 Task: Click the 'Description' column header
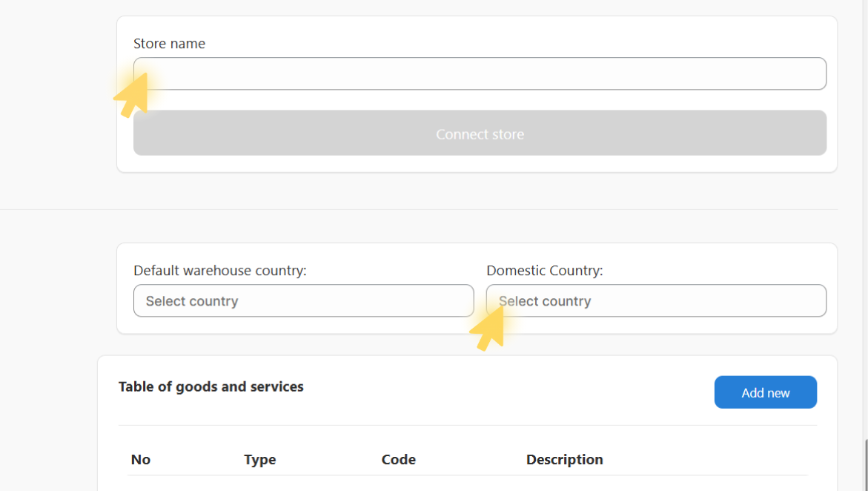[564, 459]
